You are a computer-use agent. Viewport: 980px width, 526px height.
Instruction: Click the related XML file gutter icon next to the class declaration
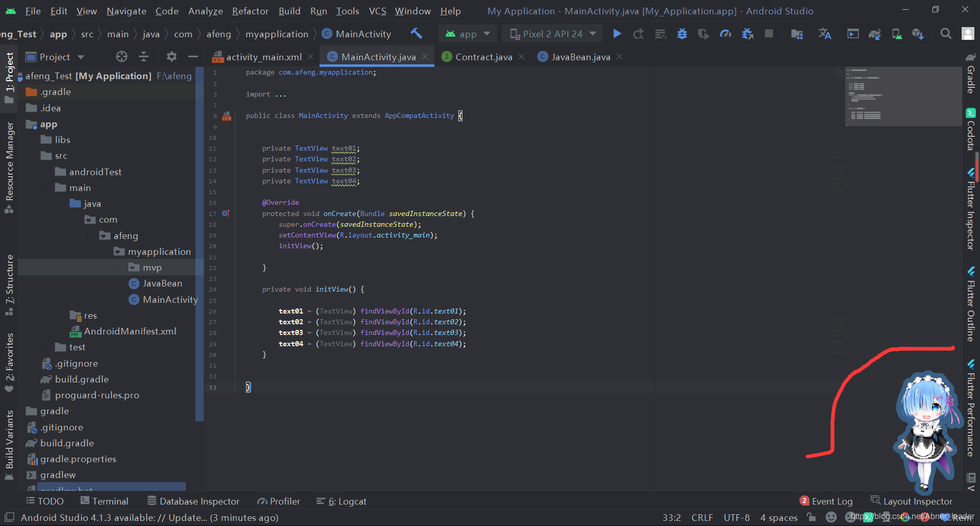click(x=227, y=116)
